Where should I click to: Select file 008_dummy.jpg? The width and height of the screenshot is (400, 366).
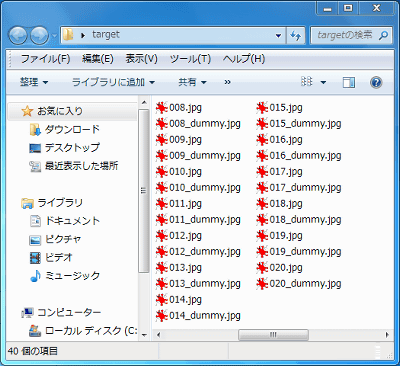point(198,124)
